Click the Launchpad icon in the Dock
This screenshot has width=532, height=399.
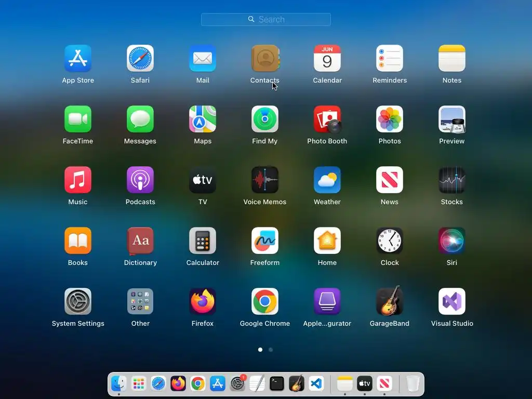[138, 384]
